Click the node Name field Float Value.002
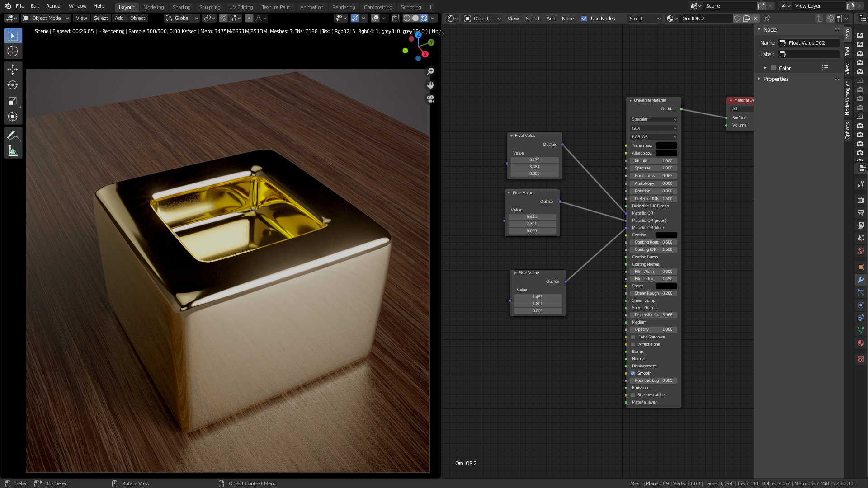Viewport: 868px width, 488px height. click(809, 43)
